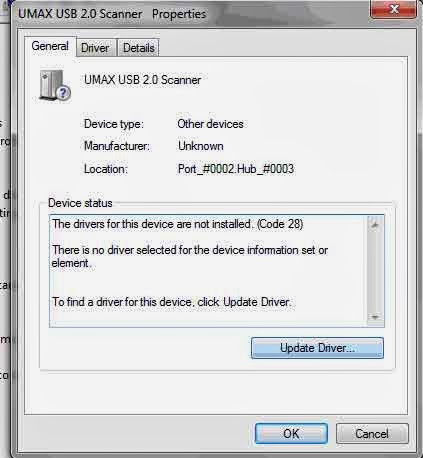This screenshot has height=458, width=423.
Task: Confirm with the OK button
Action: coord(291,434)
